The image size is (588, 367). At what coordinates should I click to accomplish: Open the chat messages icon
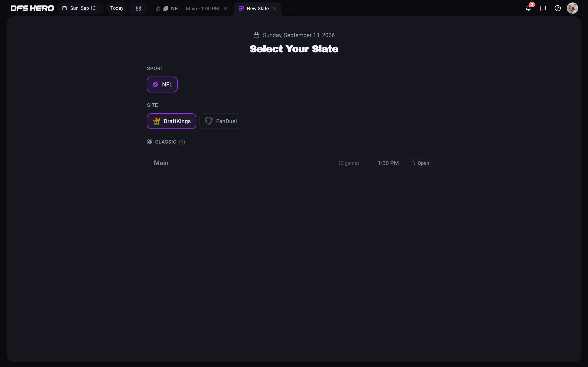click(x=543, y=8)
